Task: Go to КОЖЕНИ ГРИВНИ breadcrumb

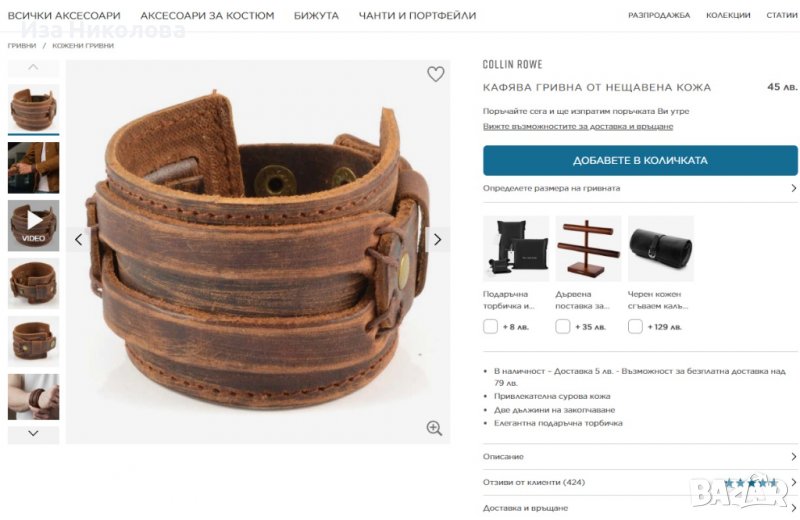Action: (83, 45)
